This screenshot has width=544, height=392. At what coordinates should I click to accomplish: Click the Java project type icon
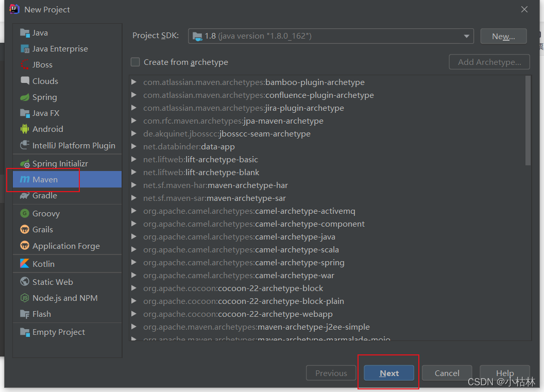tap(25, 33)
